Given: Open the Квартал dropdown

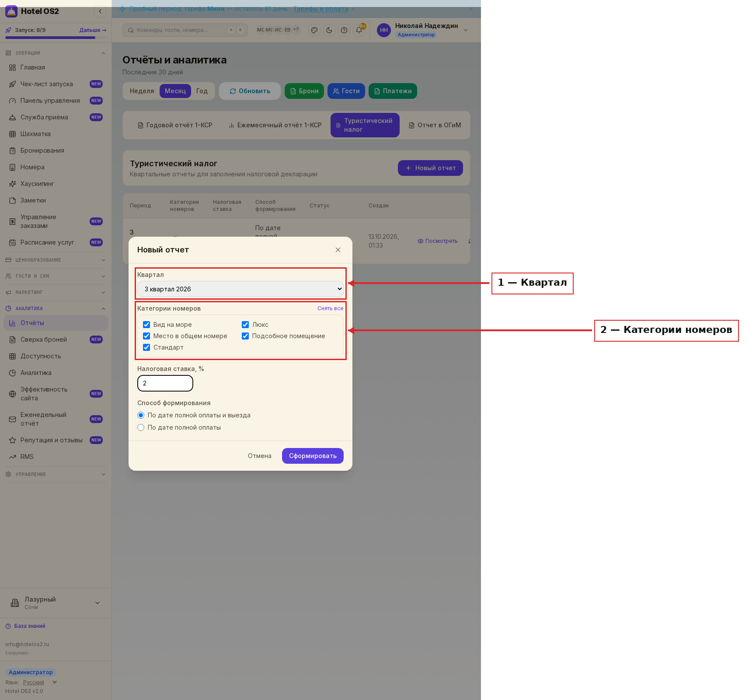Looking at the screenshot, I should 240,289.
